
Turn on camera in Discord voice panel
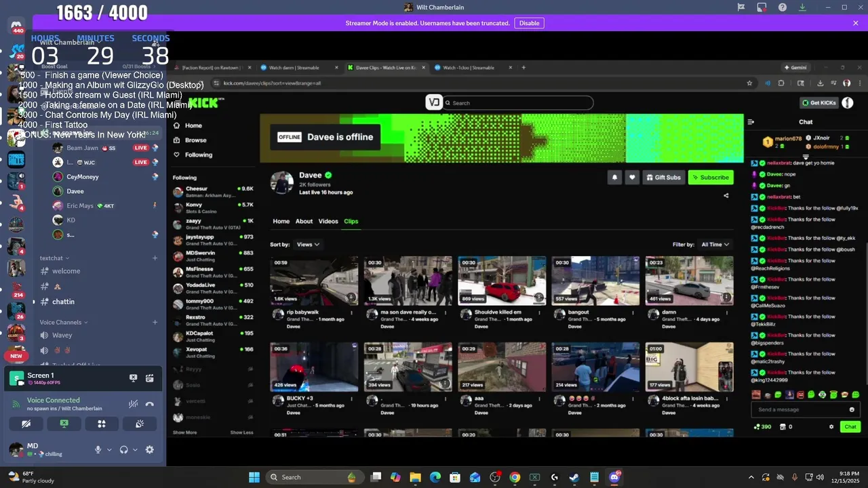click(26, 424)
